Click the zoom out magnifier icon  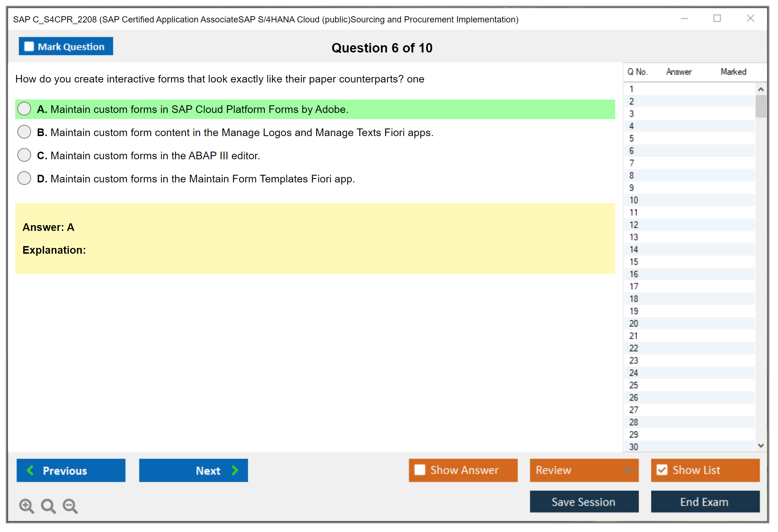click(70, 506)
